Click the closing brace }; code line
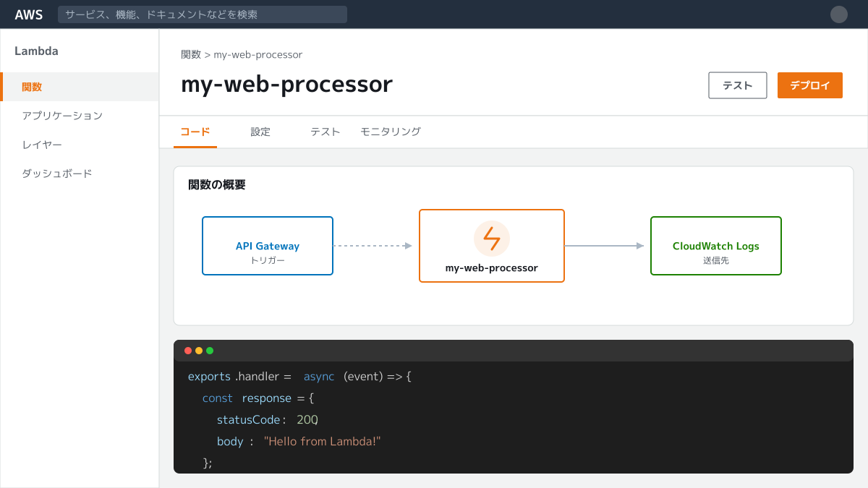The height and width of the screenshot is (488, 868). [208, 463]
